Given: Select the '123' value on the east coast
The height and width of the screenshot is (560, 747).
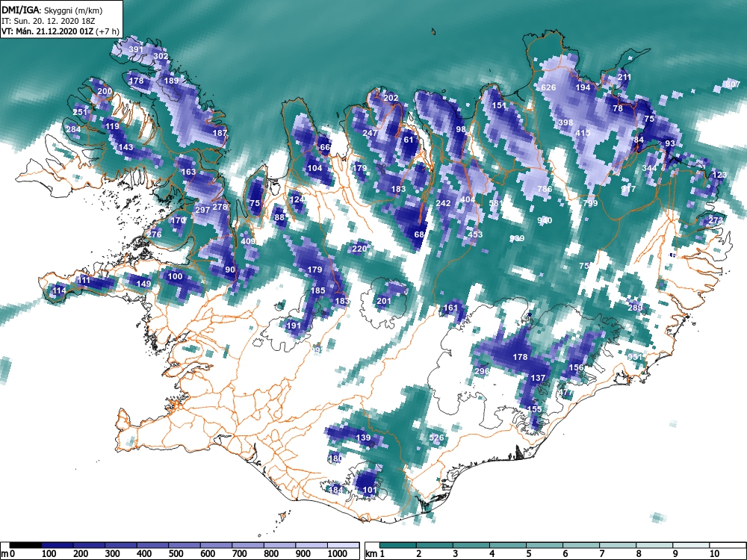Looking at the screenshot, I should click(x=719, y=175).
